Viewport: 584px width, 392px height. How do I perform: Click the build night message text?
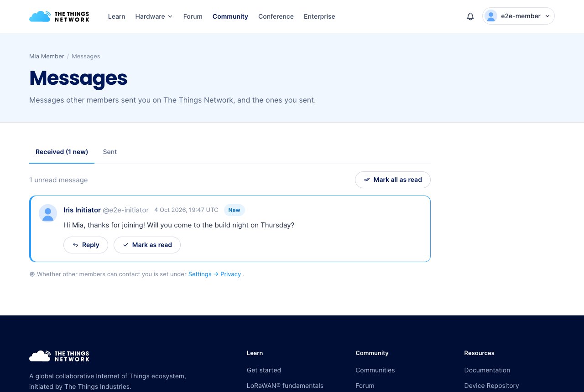pos(179,225)
